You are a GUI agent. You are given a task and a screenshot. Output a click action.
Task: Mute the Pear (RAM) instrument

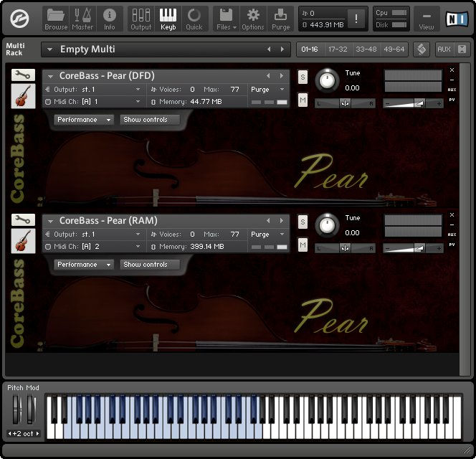tap(303, 245)
